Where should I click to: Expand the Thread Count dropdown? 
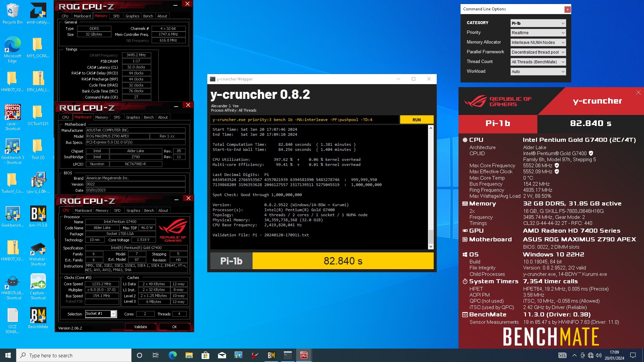coord(538,62)
